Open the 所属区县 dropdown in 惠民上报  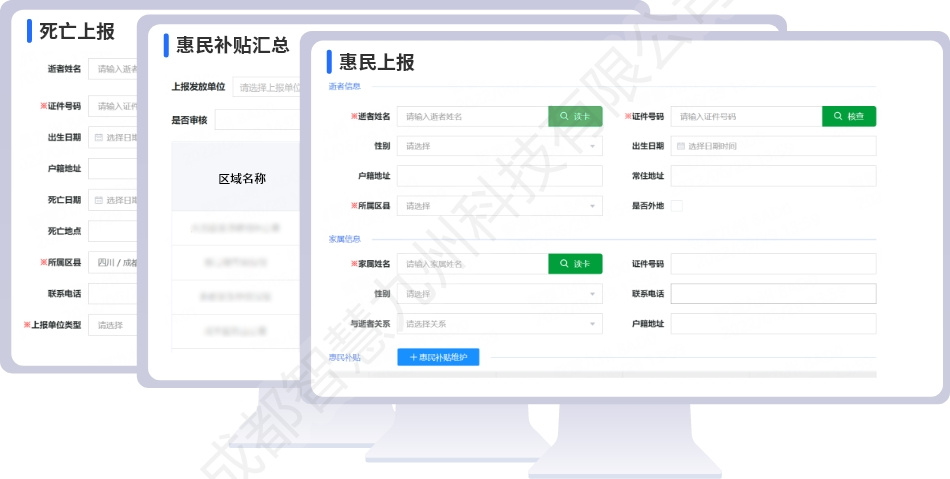click(500, 206)
